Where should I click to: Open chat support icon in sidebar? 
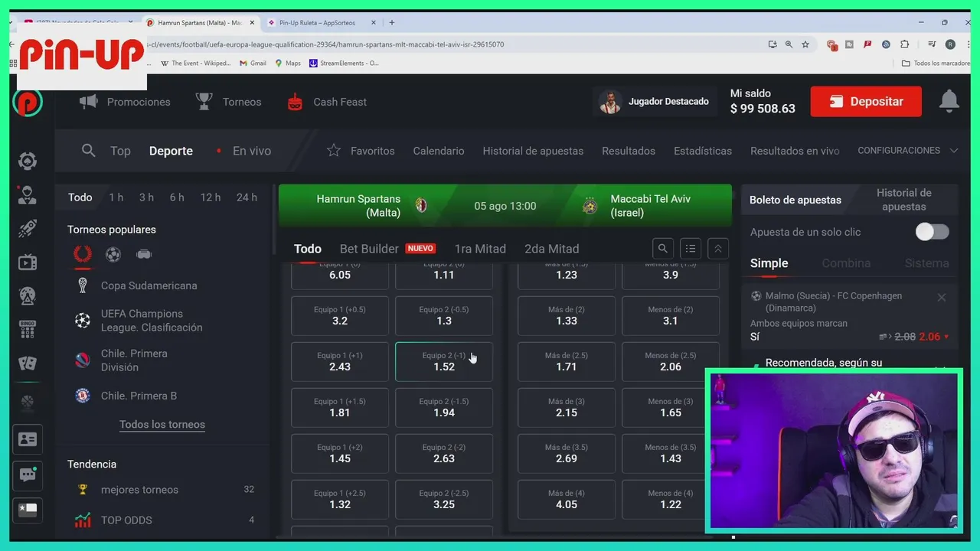28,475
